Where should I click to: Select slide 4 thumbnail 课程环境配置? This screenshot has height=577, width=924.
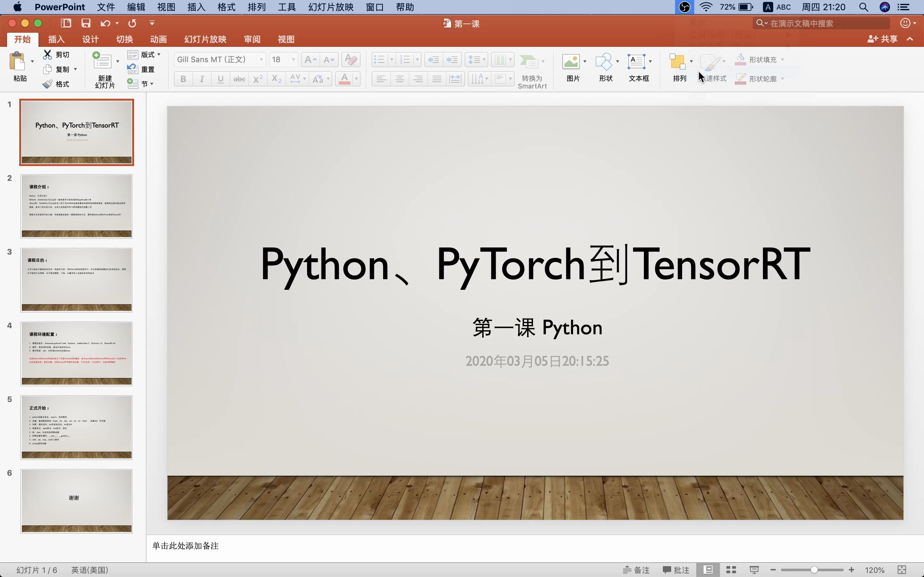[x=77, y=353]
